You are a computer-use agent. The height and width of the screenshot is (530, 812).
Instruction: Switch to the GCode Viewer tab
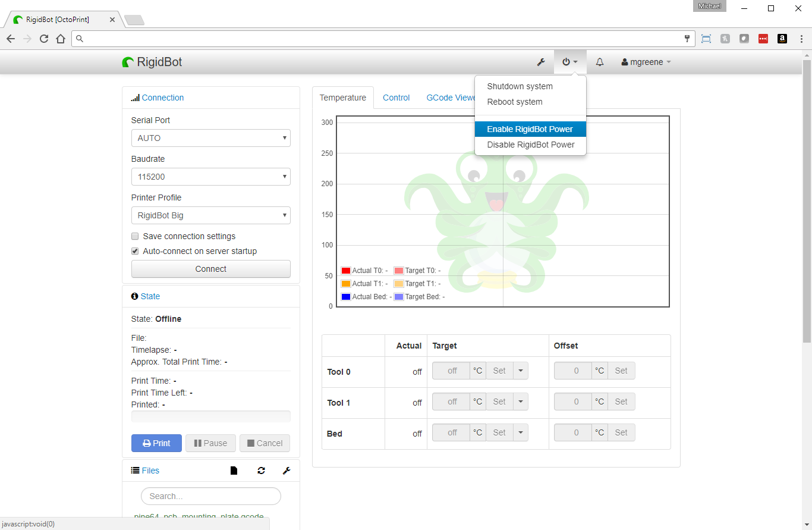tap(451, 98)
